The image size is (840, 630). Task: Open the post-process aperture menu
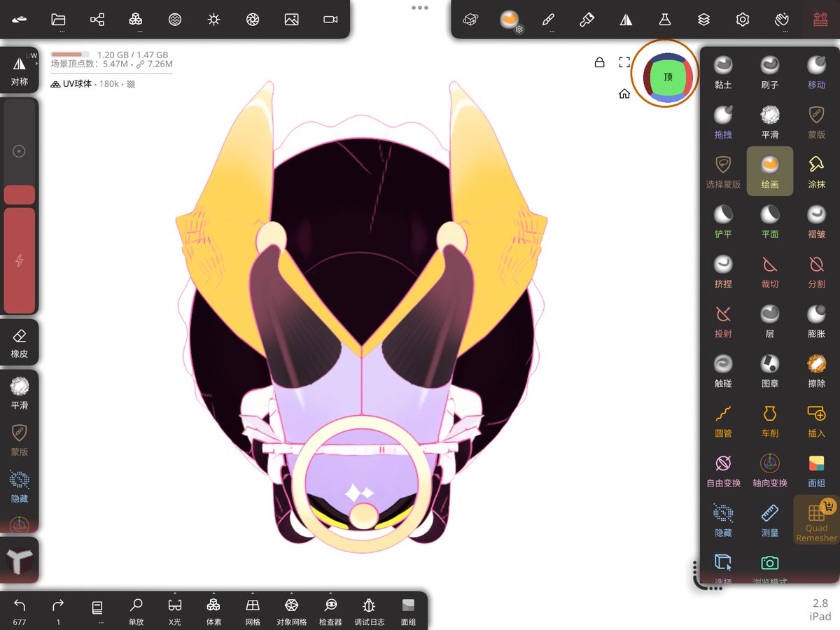253,20
